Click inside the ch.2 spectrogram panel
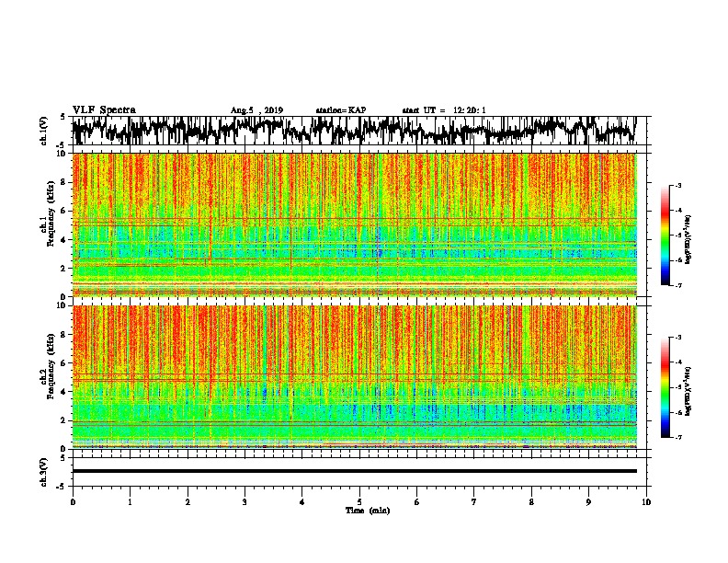728x563 pixels. (355, 377)
